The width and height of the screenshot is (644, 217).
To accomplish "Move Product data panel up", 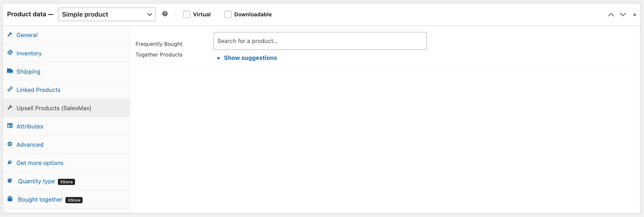I will [611, 15].
